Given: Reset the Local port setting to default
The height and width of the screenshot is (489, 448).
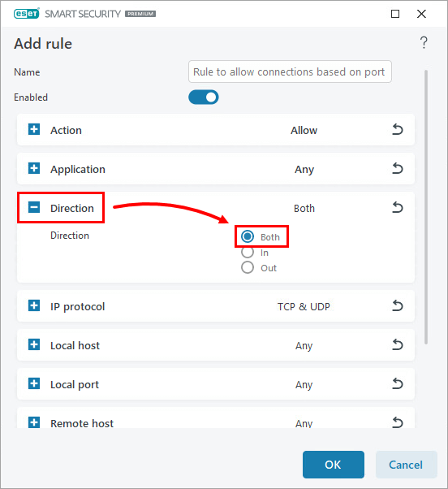Looking at the screenshot, I should pyautogui.click(x=397, y=383).
